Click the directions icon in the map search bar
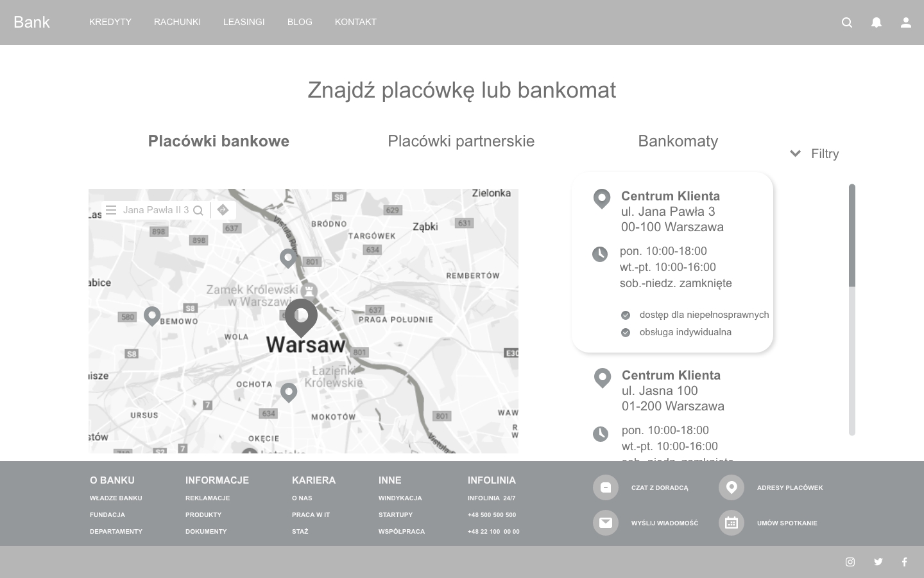 [223, 210]
